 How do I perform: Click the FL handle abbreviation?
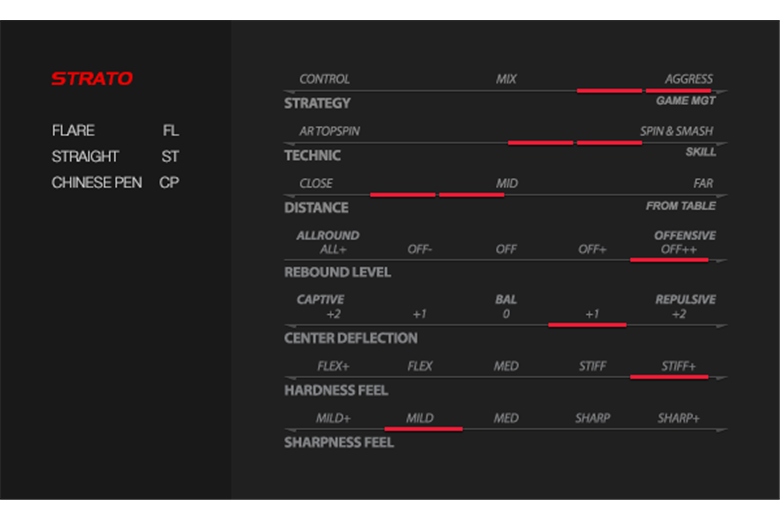click(x=171, y=130)
